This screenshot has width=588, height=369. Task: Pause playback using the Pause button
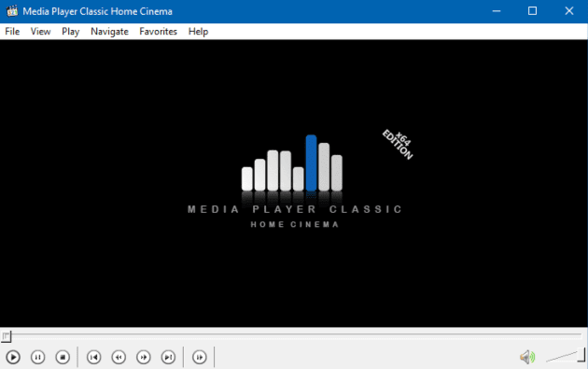[37, 357]
